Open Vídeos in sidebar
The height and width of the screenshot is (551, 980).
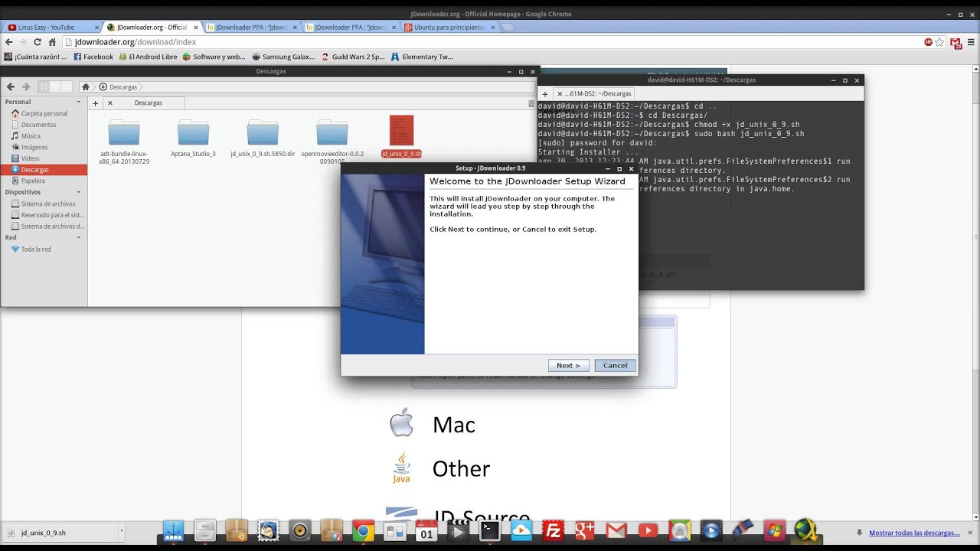(x=44, y=158)
